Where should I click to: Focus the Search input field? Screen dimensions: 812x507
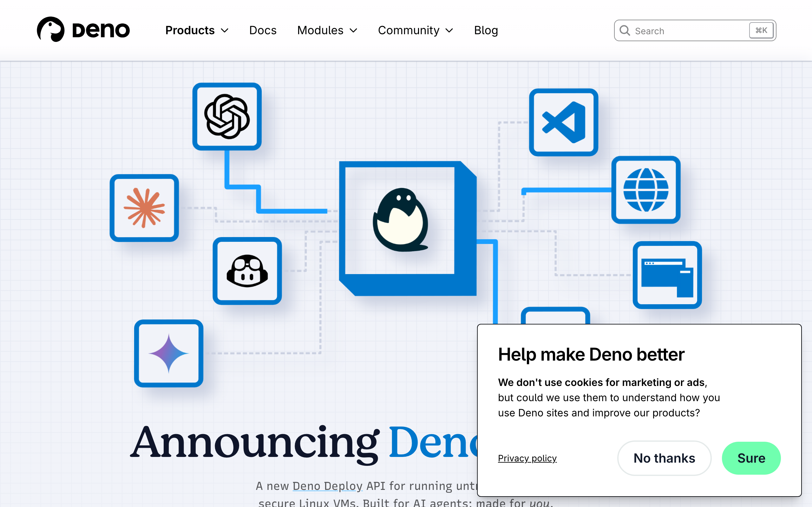pyautogui.click(x=688, y=31)
